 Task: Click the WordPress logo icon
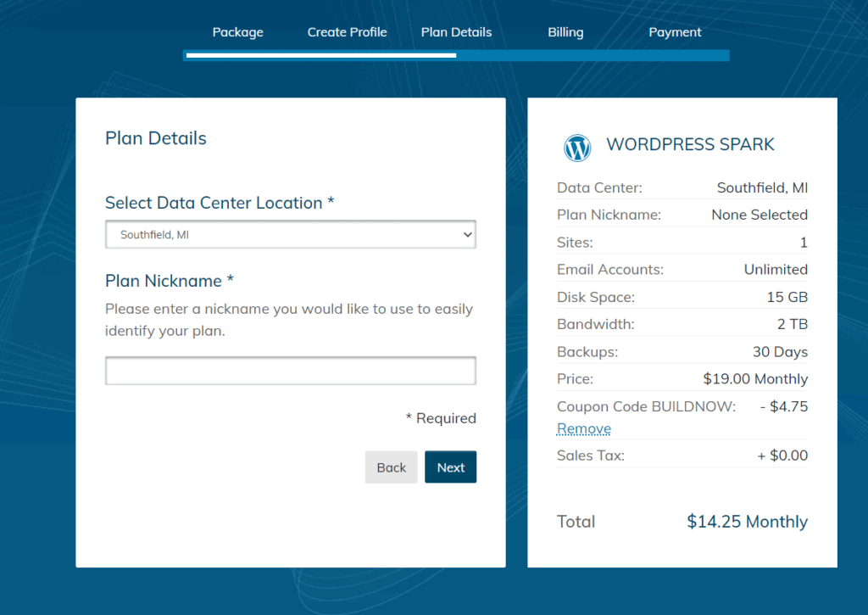tap(576, 148)
